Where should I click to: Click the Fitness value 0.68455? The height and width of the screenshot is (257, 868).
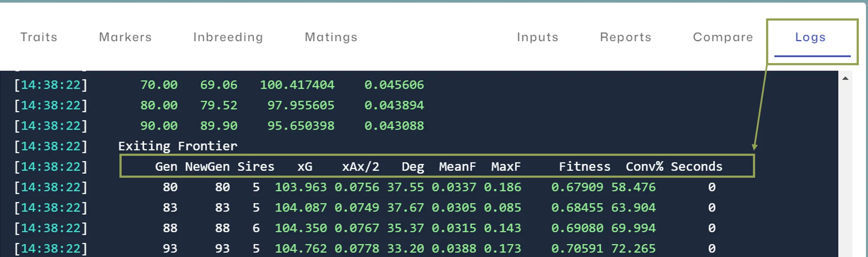click(x=577, y=208)
